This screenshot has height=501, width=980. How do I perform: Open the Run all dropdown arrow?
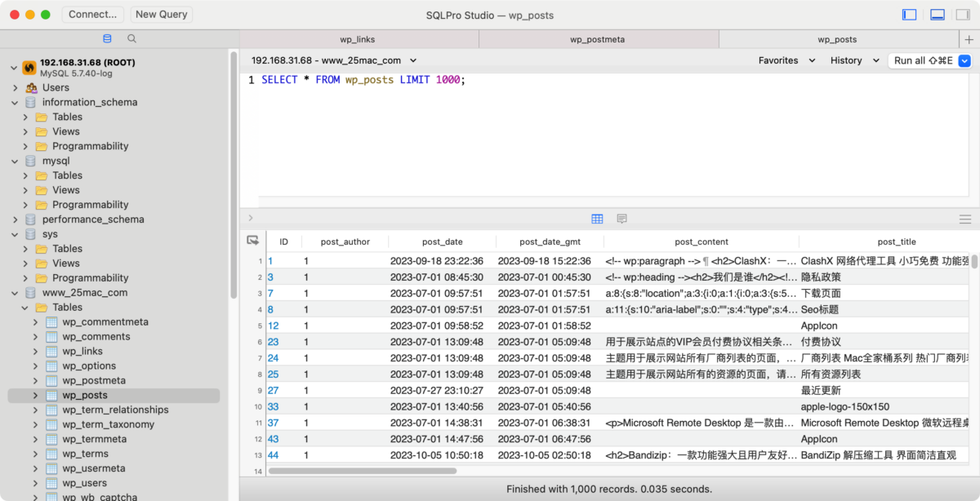point(964,60)
